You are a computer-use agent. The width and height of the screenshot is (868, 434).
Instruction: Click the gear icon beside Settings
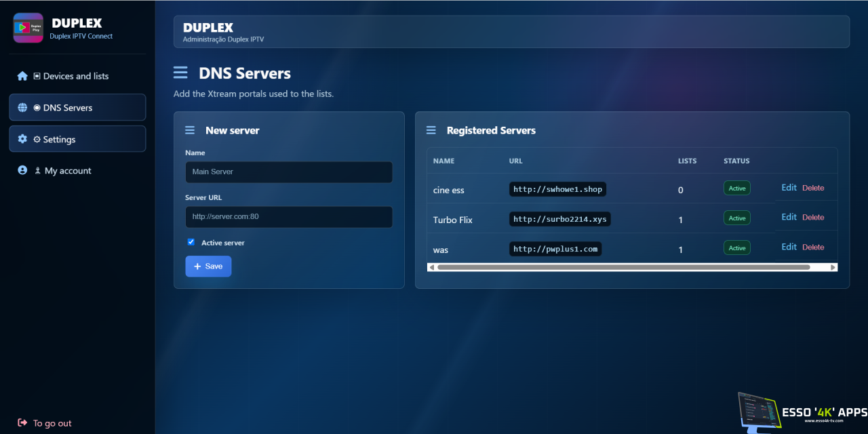(x=22, y=139)
